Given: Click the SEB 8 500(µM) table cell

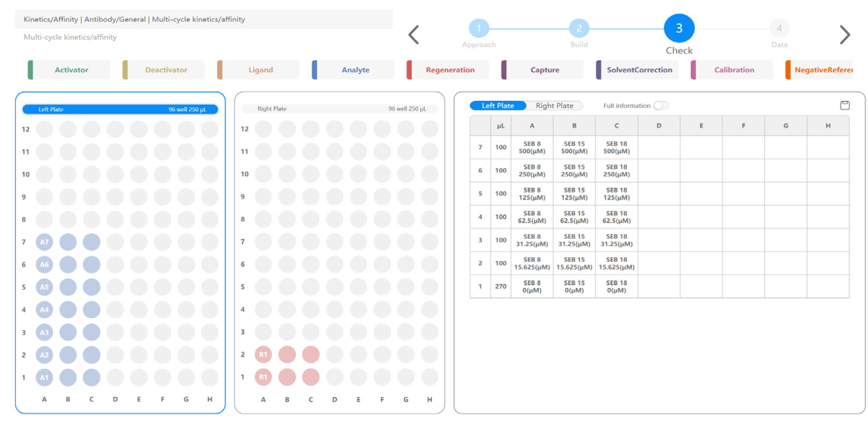Looking at the screenshot, I should pyautogui.click(x=532, y=148).
